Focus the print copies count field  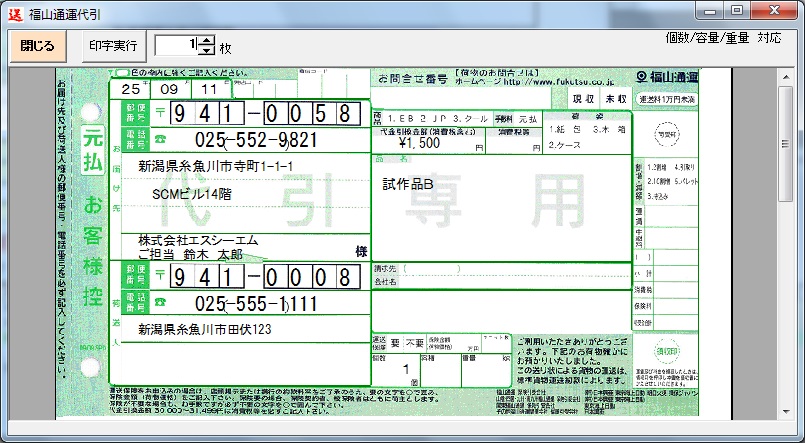(177, 45)
